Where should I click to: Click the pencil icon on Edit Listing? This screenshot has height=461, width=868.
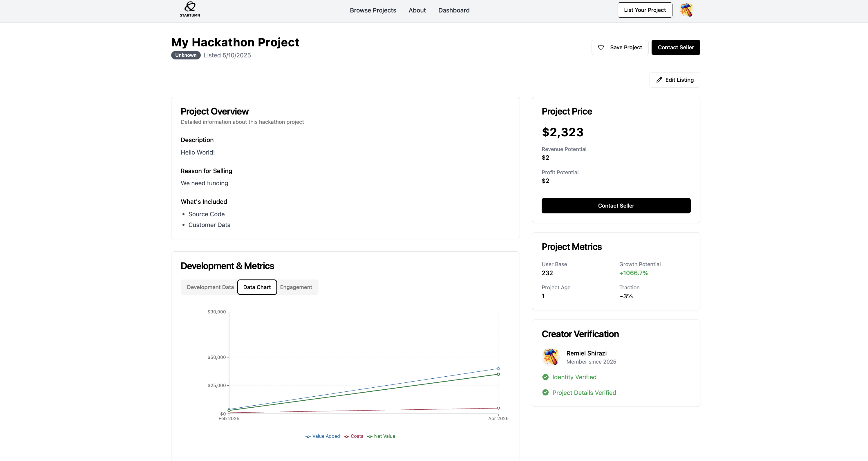point(659,80)
